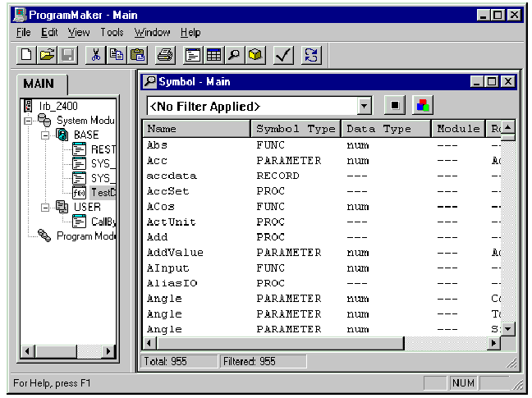
Task: Click the tree panel scroll left arrow
Action: pos(27,351)
